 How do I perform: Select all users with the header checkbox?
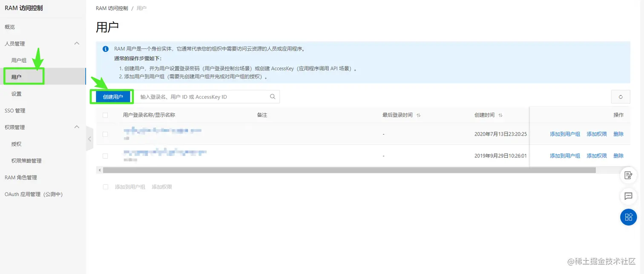click(x=105, y=115)
